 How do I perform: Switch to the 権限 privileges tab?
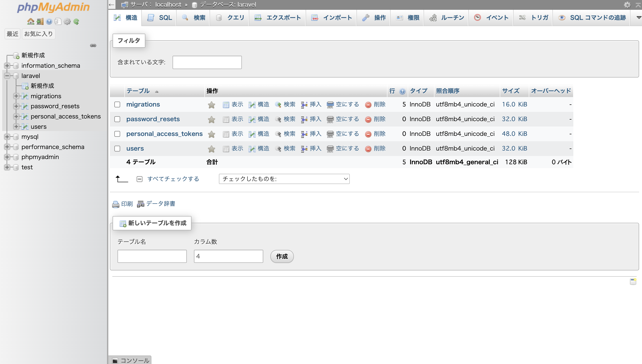[407, 18]
